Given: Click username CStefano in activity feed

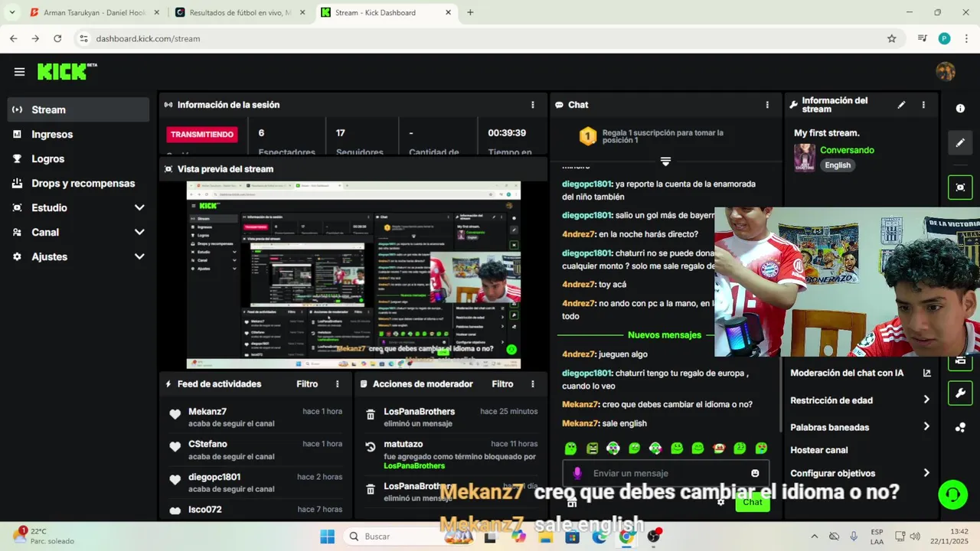Looking at the screenshot, I should 207,444.
